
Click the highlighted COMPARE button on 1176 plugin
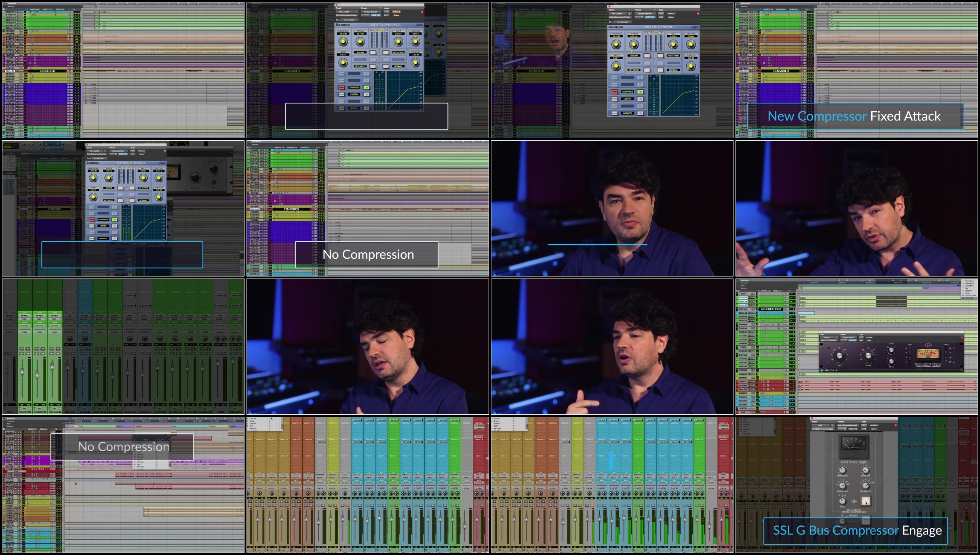click(852, 340)
